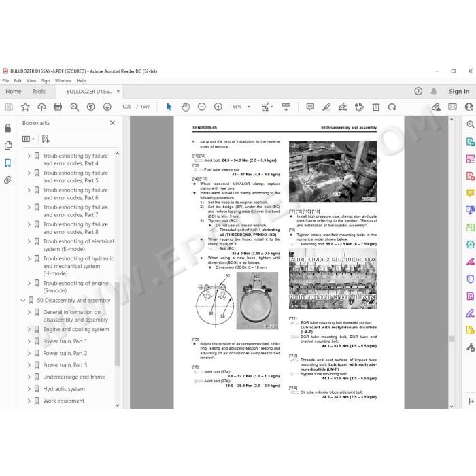The width and height of the screenshot is (476, 476).
Task: Close the BULLDOZER D155 document tab
Action: point(118,91)
